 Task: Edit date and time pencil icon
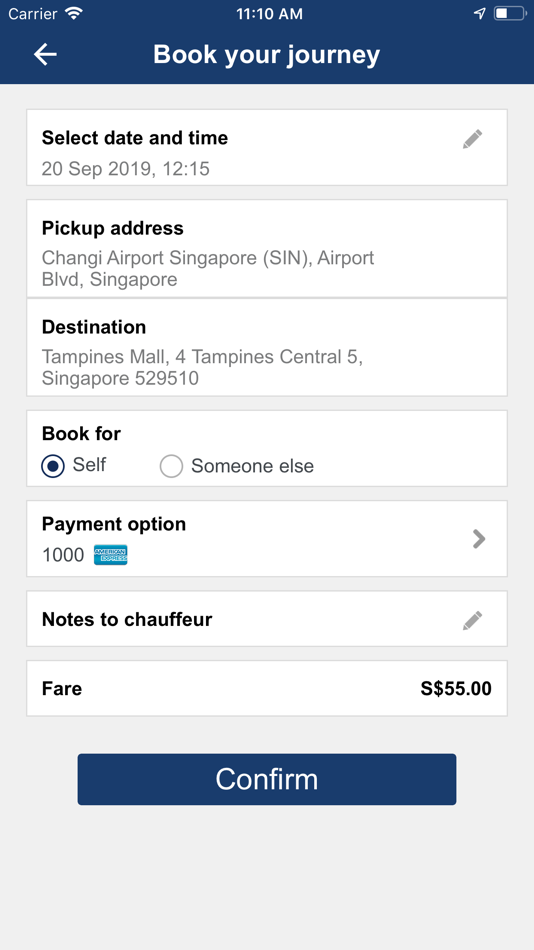(x=472, y=139)
